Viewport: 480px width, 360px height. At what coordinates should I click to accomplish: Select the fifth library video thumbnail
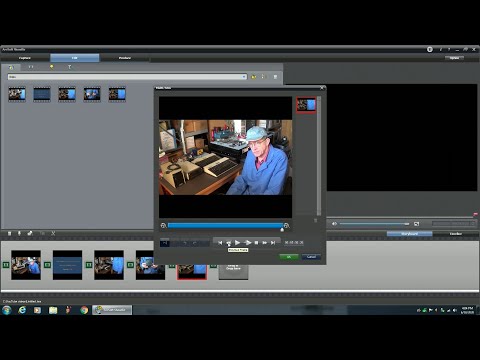click(x=117, y=94)
